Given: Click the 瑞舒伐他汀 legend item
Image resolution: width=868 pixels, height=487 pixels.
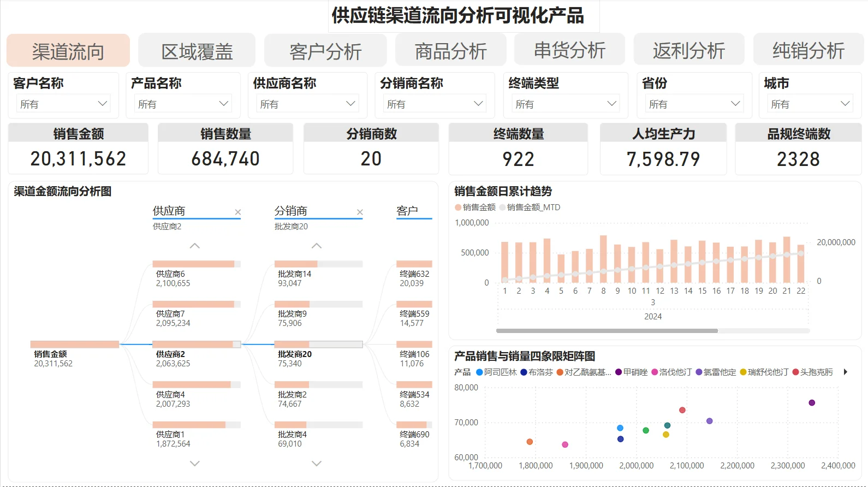Looking at the screenshot, I should point(764,372).
